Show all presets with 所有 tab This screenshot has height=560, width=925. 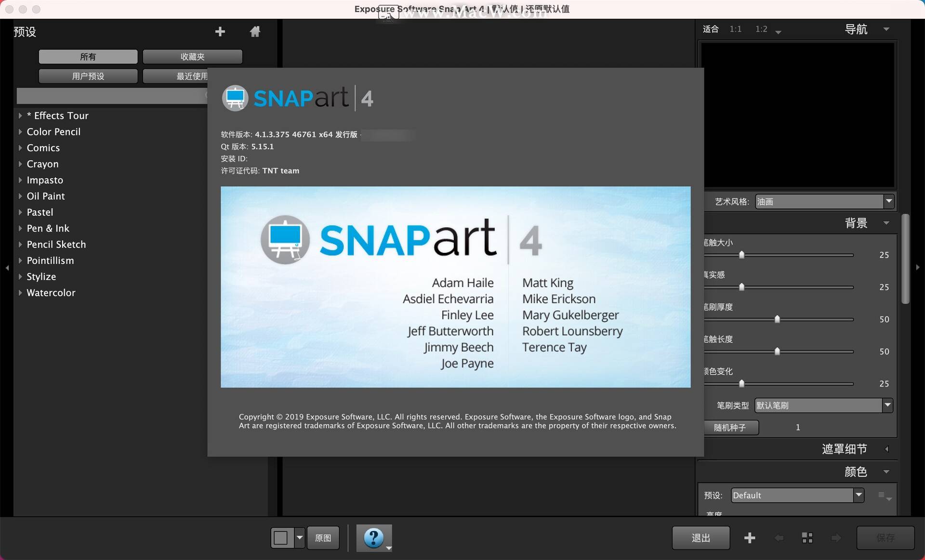[x=88, y=57]
